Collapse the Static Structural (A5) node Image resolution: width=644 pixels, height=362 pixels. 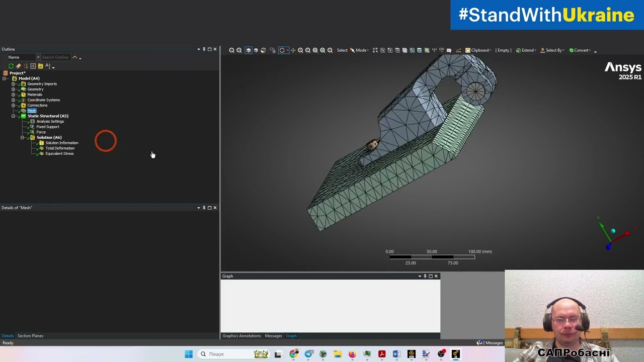13,116
